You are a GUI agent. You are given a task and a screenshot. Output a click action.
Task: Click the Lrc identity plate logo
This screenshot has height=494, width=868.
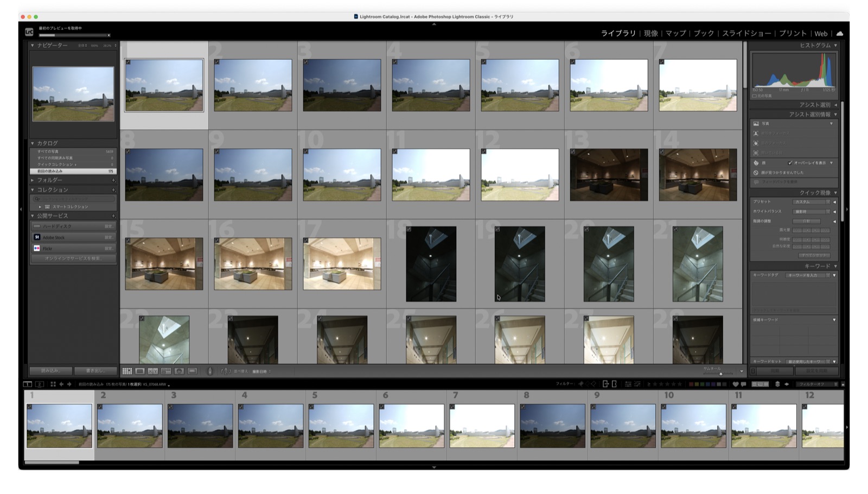click(x=29, y=32)
